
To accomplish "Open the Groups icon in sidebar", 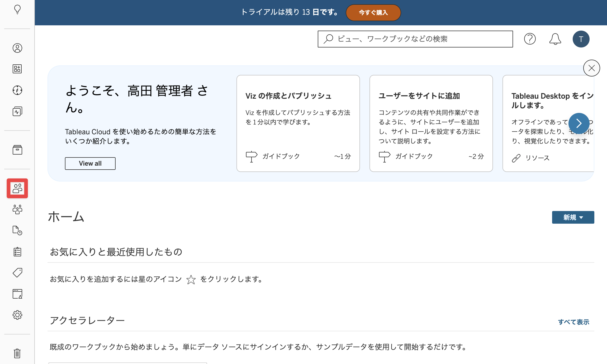I will click(x=17, y=209).
